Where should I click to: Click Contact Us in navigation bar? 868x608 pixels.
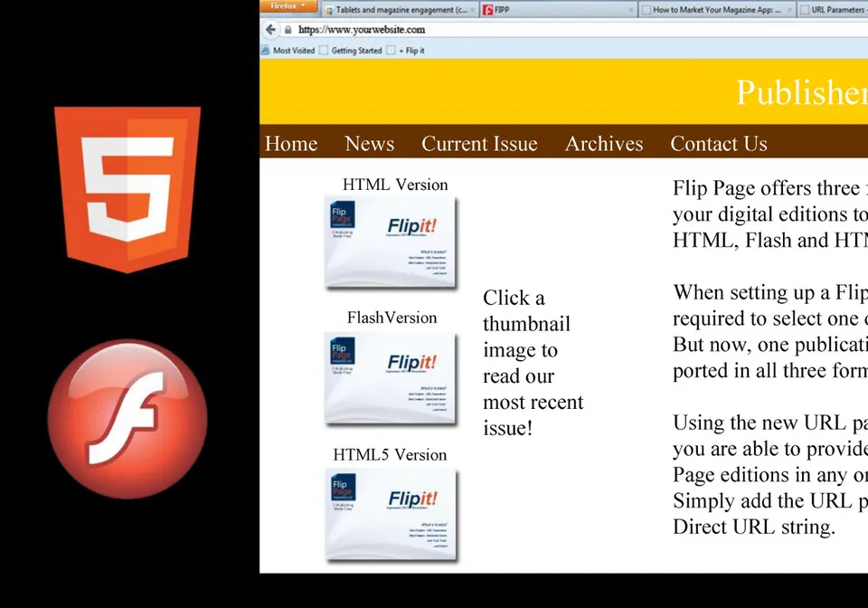click(718, 144)
